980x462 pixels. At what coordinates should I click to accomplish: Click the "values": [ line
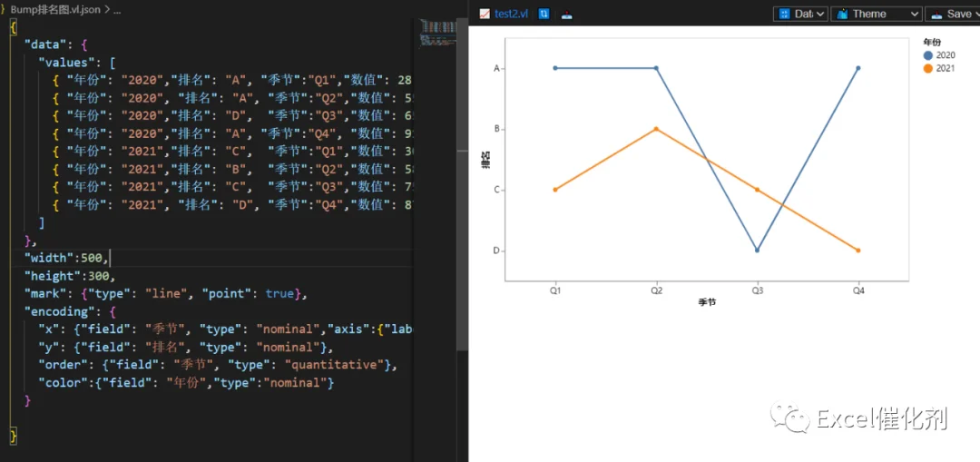click(77, 63)
